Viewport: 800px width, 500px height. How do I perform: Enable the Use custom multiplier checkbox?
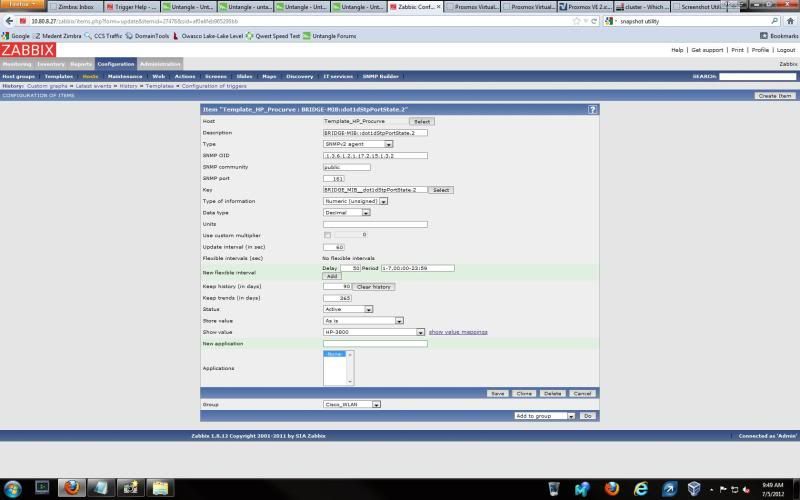(x=327, y=235)
